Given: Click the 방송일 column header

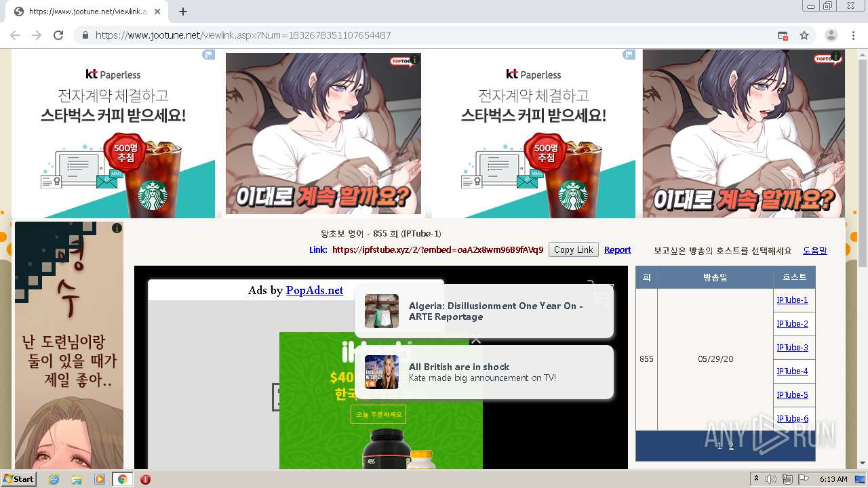Looking at the screenshot, I should point(715,277).
